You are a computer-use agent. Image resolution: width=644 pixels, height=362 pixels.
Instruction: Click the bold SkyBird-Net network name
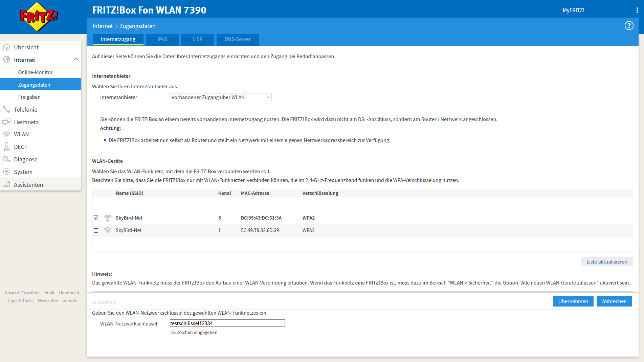tap(129, 218)
